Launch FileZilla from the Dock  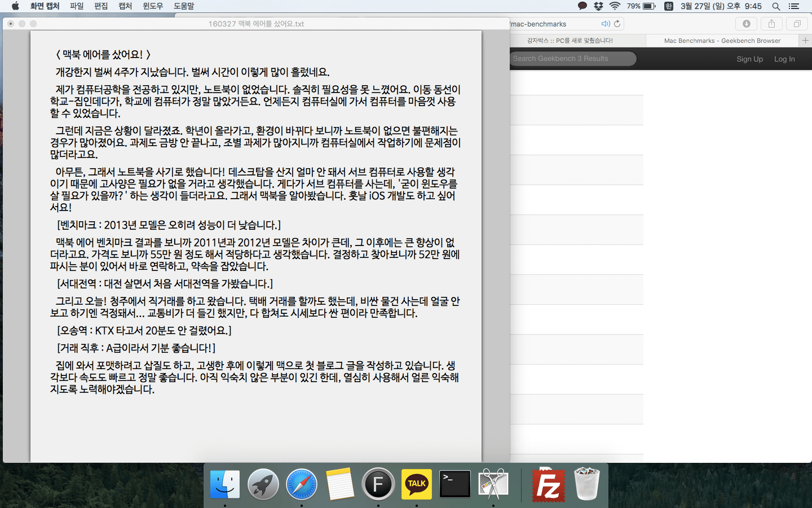548,484
